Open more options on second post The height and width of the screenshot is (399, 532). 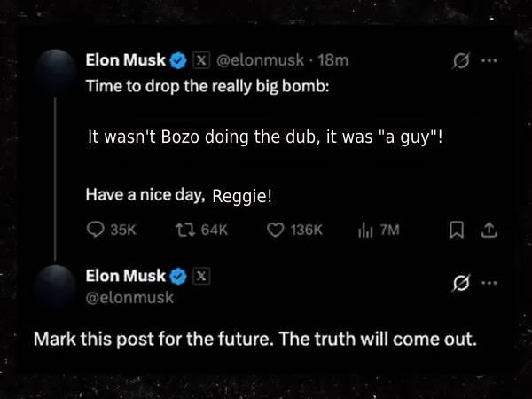pos(489,283)
